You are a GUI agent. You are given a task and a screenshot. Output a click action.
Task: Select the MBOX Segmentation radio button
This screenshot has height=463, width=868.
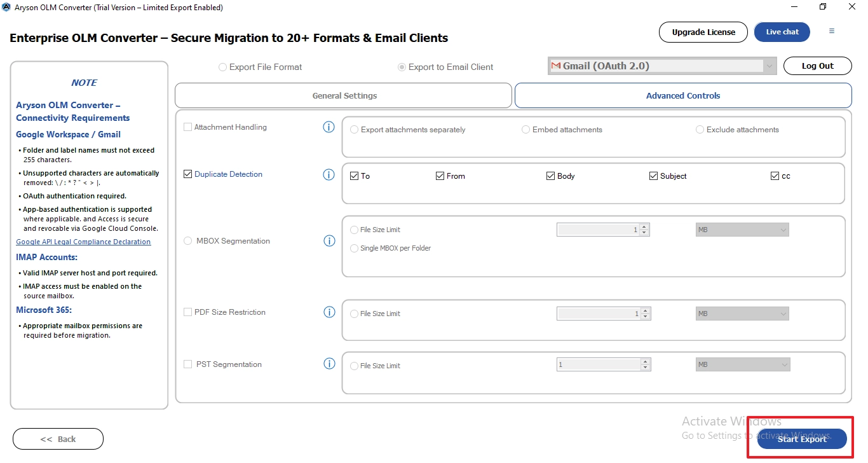(187, 241)
